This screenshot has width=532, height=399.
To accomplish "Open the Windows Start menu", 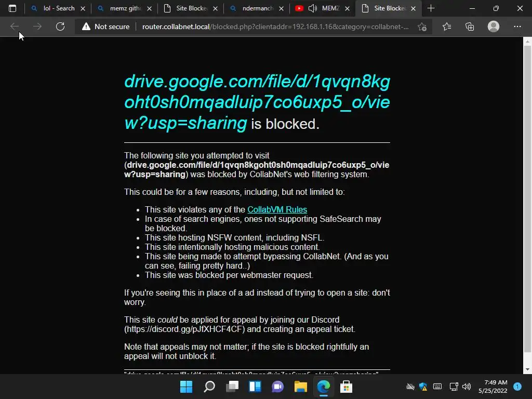I will click(x=187, y=387).
